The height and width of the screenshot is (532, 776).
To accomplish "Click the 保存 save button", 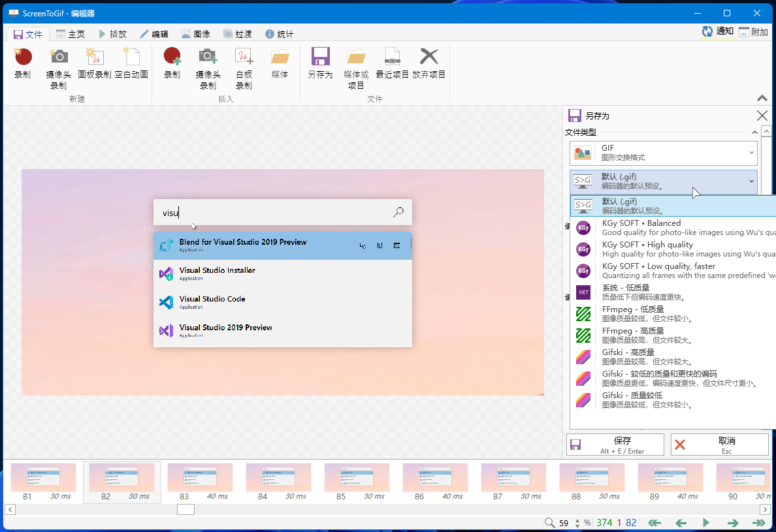I will click(x=615, y=445).
